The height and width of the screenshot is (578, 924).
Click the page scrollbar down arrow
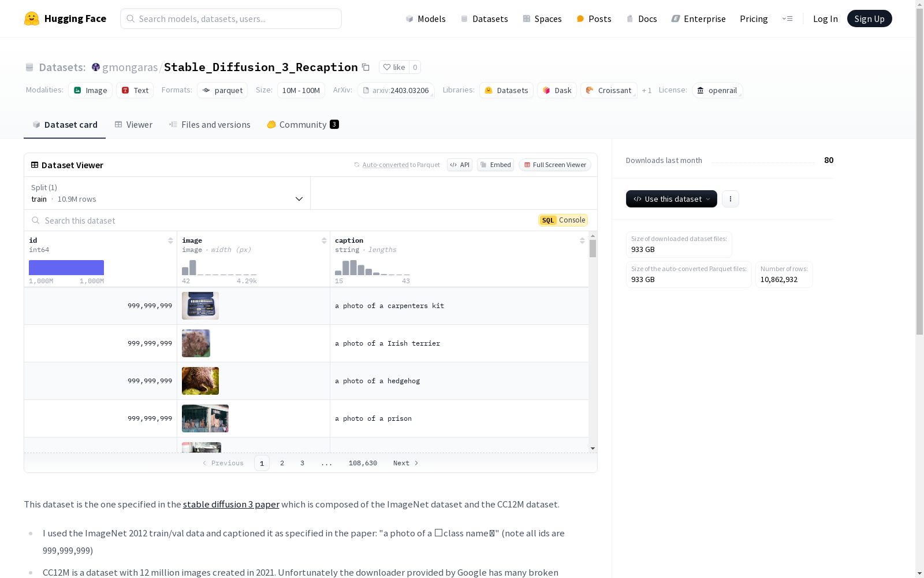[919, 573]
